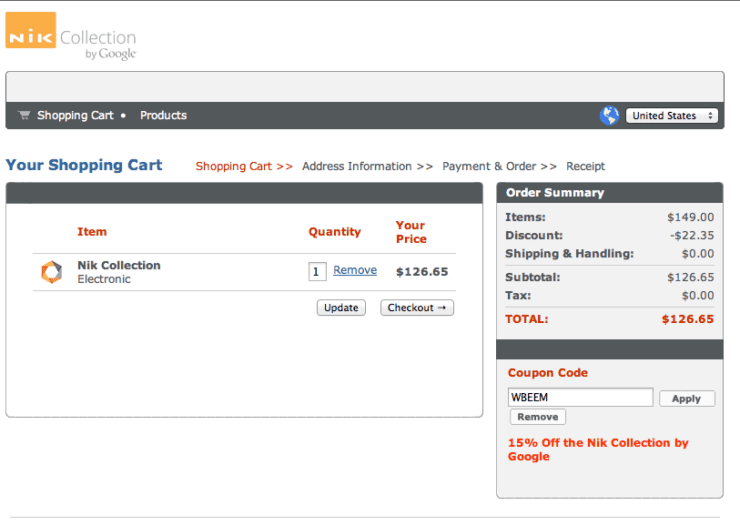Click the globe icon beside country selector
The image size is (740, 525).
pyautogui.click(x=609, y=115)
